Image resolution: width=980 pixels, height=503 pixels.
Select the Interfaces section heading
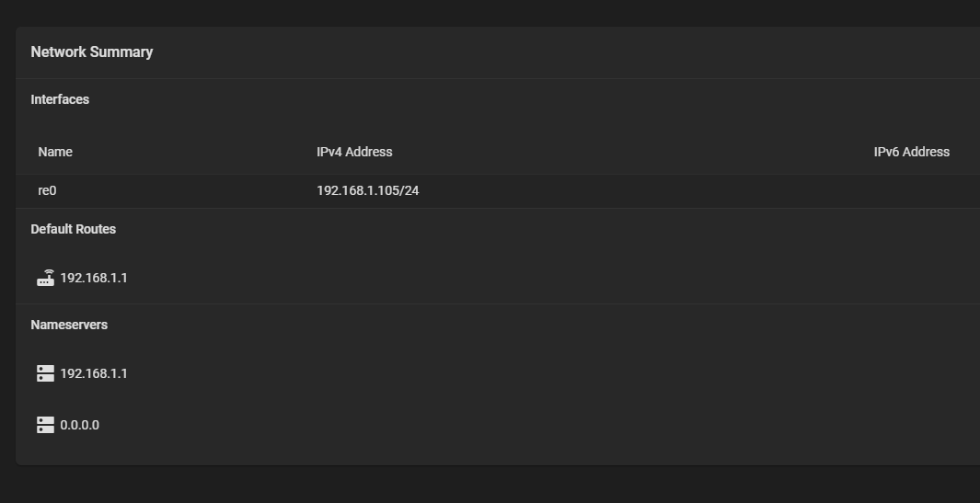tap(60, 99)
